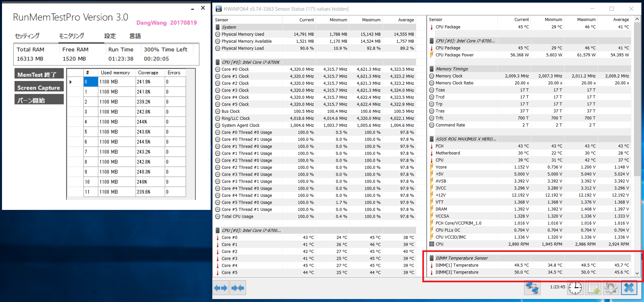Click the 1100 MB cell in row 4
644x302 pixels.
[x=117, y=122]
